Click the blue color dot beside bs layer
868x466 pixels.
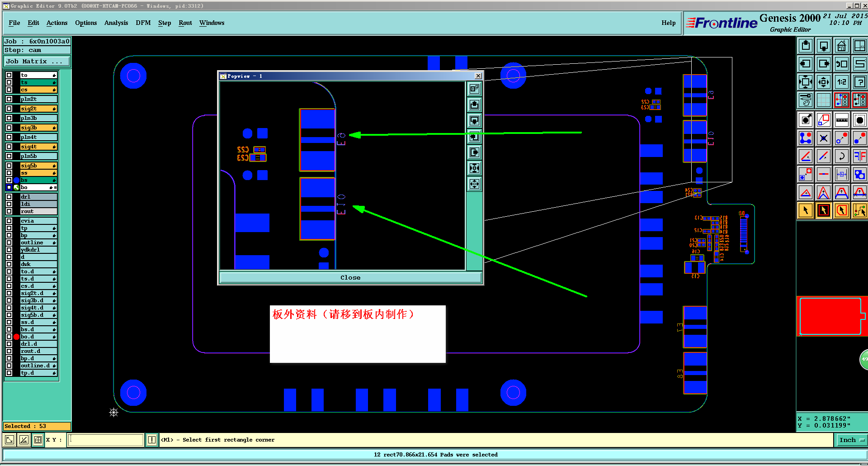17,180
